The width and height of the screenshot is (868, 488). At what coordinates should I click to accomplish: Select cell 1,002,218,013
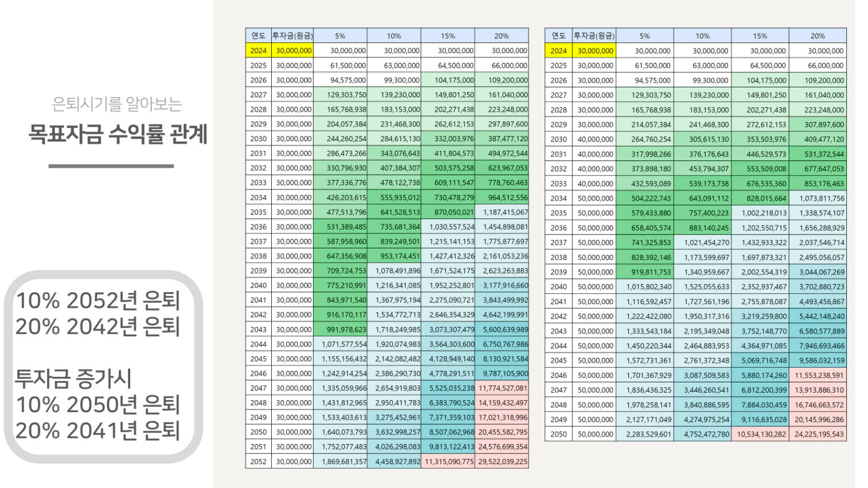coord(760,213)
